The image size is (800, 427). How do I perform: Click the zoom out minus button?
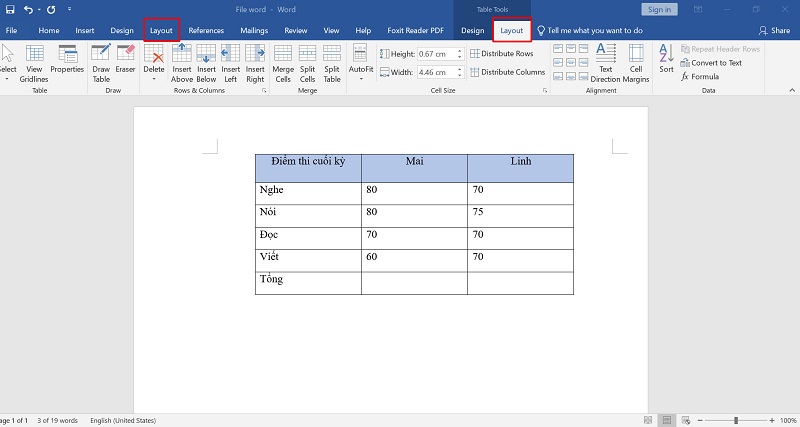click(x=701, y=420)
